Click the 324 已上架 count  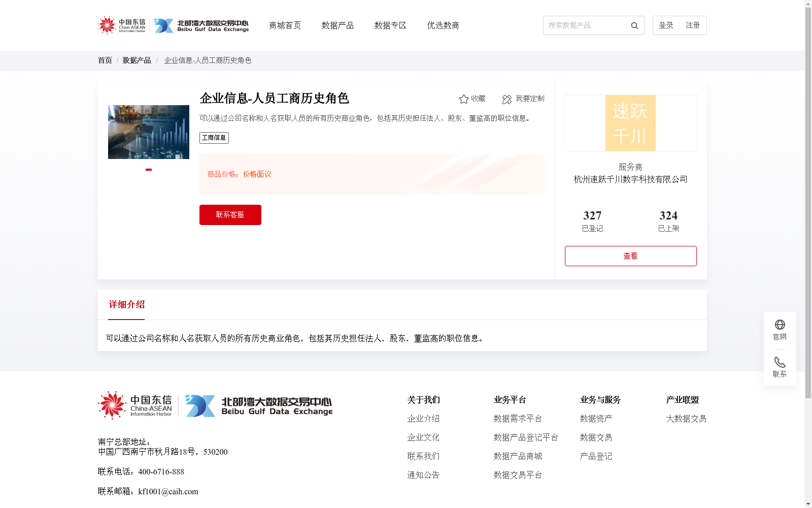(x=668, y=221)
